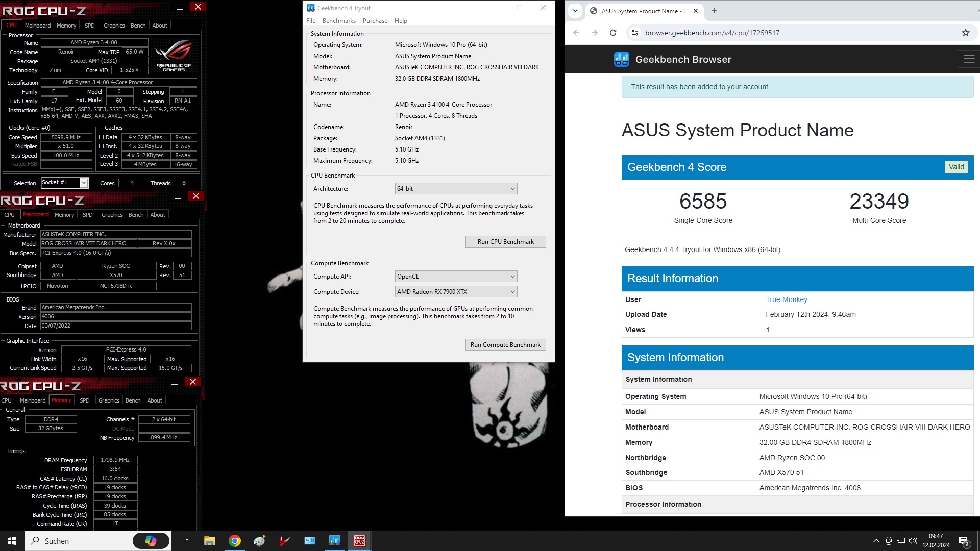
Task: Open the SPD tab in the bottom CPU-Z window
Action: click(85, 400)
